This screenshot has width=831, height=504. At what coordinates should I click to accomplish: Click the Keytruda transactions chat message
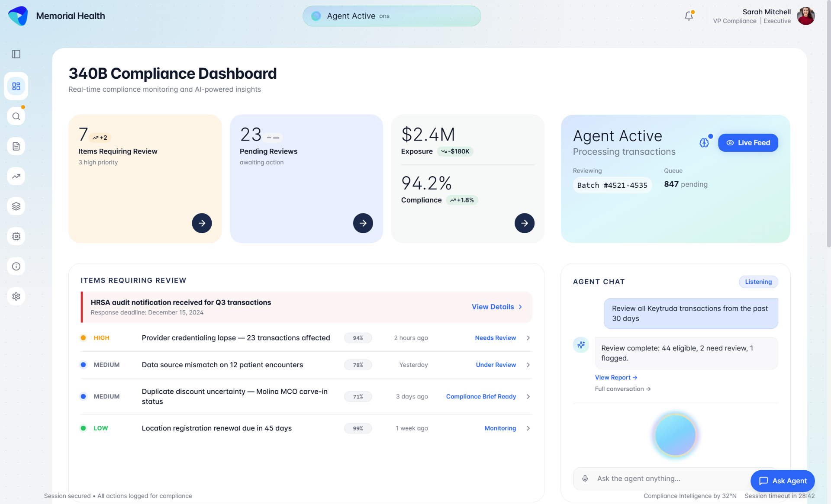[691, 314]
